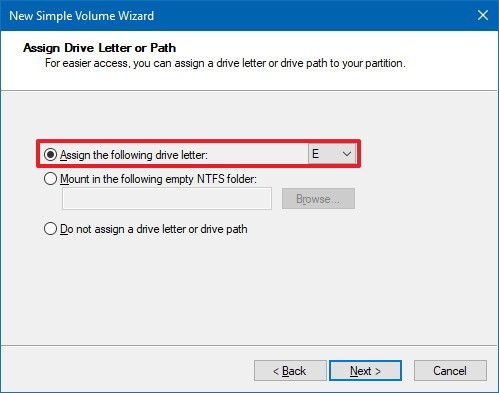Click the Assign Drive Letter or Path heading
This screenshot has height=393, width=499.
click(x=100, y=48)
